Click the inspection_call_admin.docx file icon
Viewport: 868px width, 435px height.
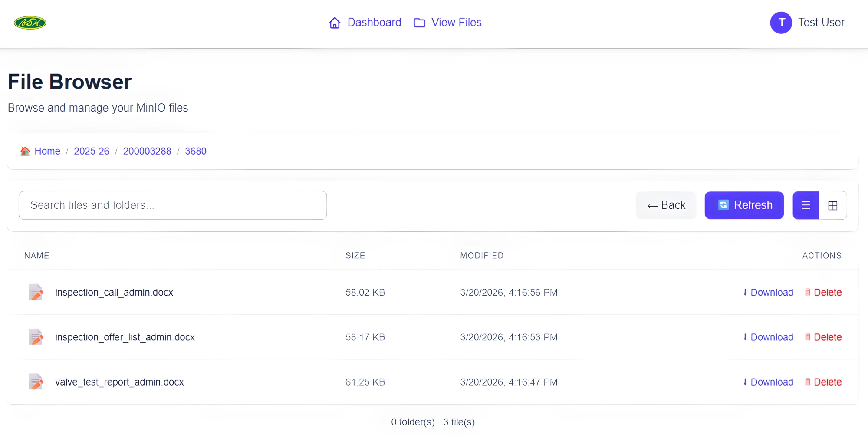click(36, 292)
